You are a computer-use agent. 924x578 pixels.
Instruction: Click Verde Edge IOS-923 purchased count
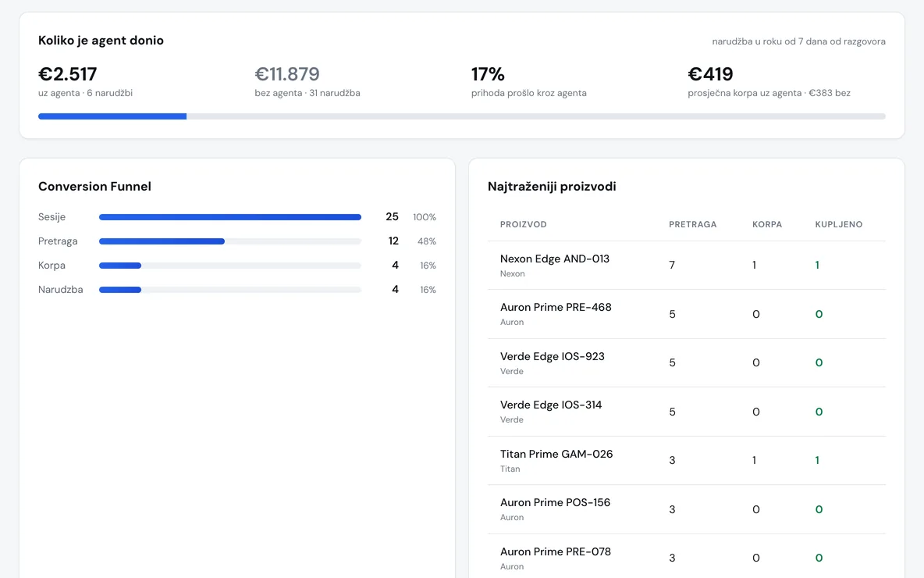click(x=819, y=362)
